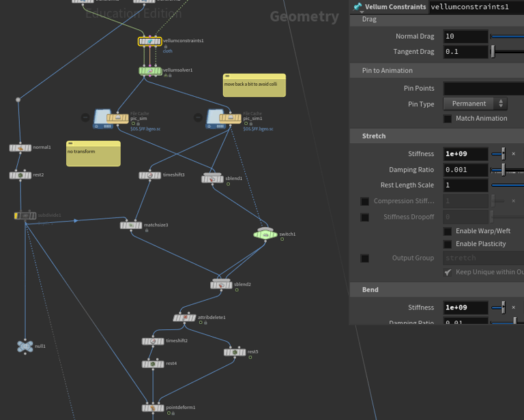This screenshot has width=524, height=420.
Task: Click the pic_sim file cache node
Action: (x=117, y=118)
